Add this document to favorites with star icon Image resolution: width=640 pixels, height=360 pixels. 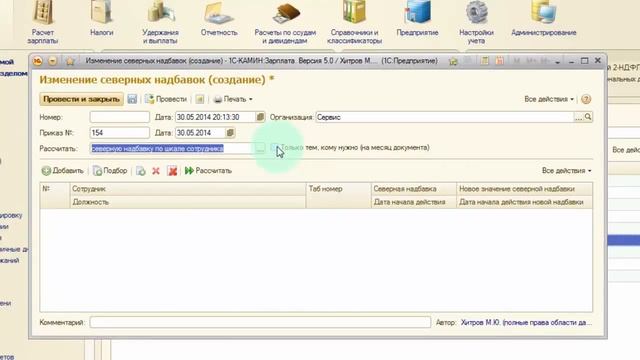click(70, 61)
